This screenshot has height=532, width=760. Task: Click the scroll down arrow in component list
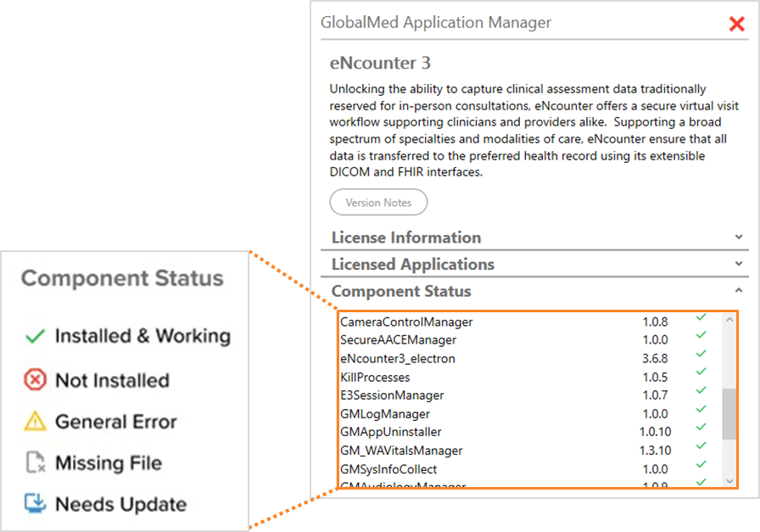[x=729, y=480]
